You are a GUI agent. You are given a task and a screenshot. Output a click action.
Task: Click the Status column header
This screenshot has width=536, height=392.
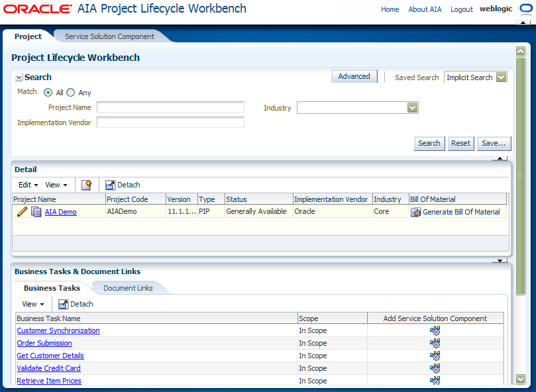coord(259,199)
